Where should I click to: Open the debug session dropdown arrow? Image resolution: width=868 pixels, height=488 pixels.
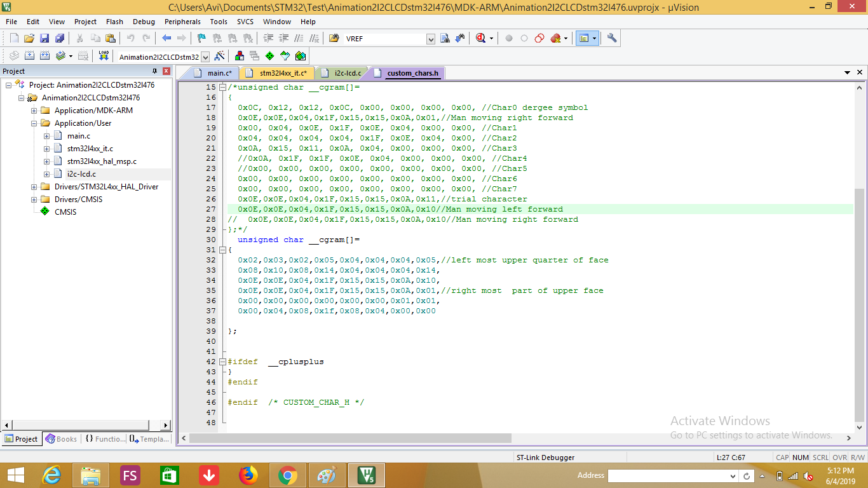coord(491,38)
